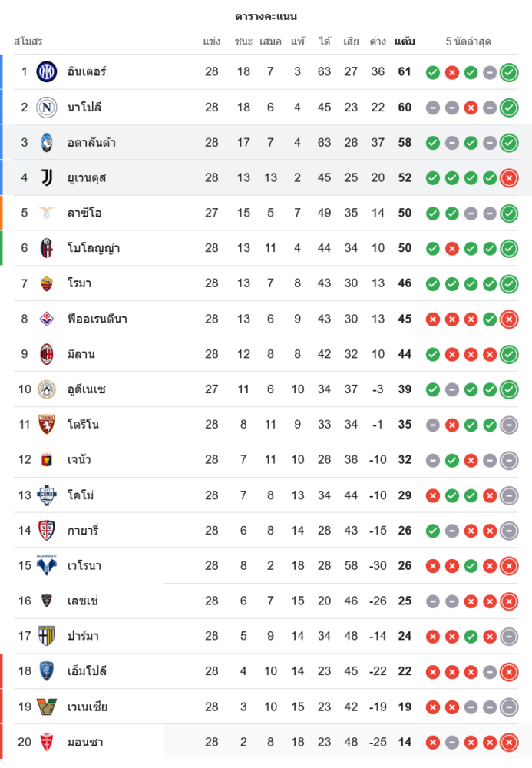Image resolution: width=532 pixels, height=768 pixels.
Task: Click the Monza club logo
Action: 47,742
